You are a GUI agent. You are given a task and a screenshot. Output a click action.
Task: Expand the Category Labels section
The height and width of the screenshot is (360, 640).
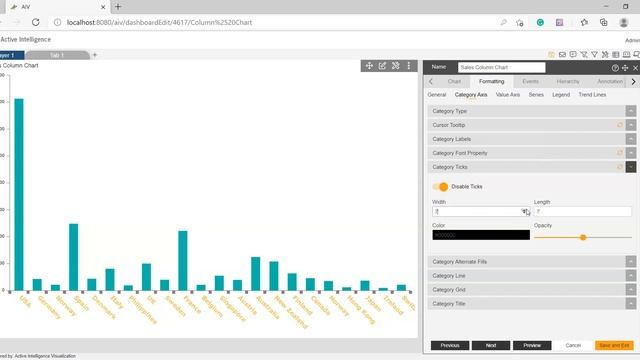(631, 139)
